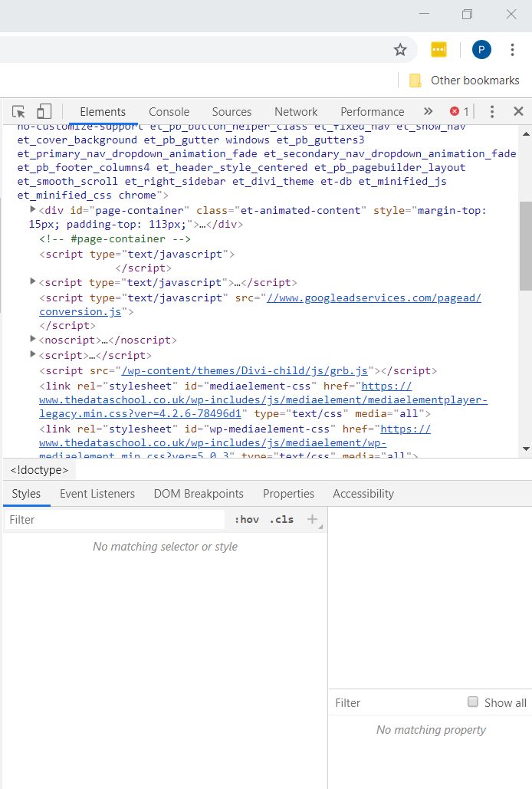
Task: Switch to the Console tab
Action: click(x=169, y=112)
